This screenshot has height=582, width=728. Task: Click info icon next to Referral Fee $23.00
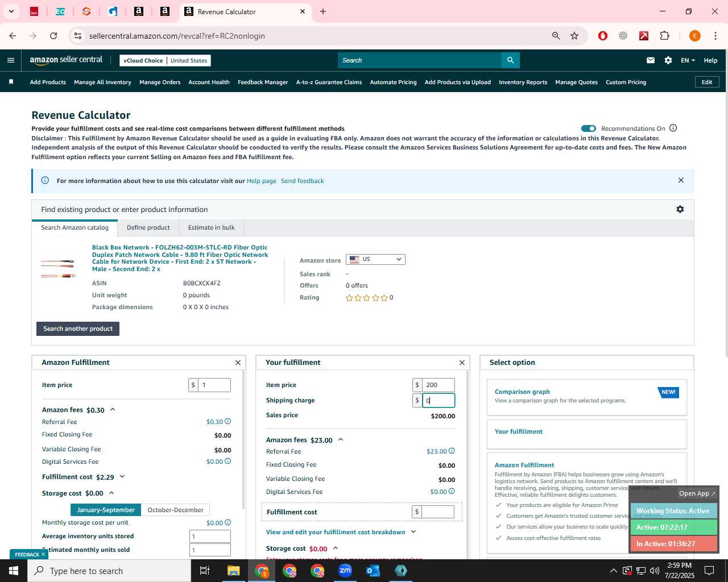452,451
